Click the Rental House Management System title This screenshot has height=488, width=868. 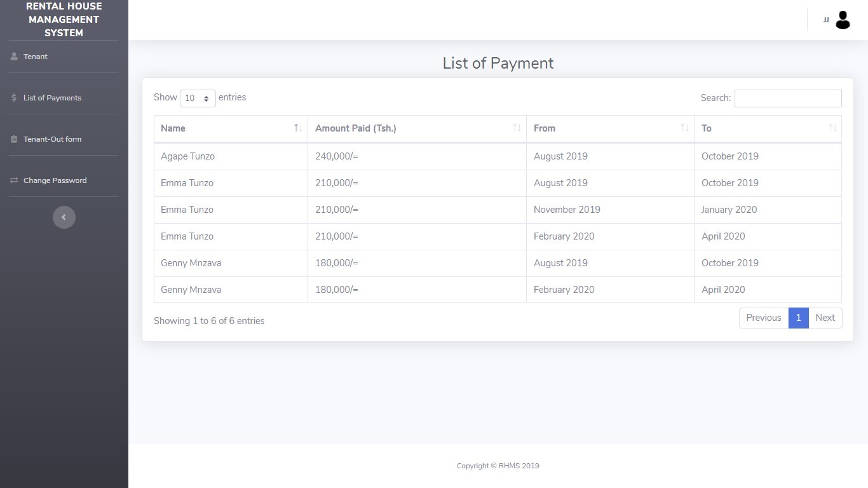pos(64,20)
